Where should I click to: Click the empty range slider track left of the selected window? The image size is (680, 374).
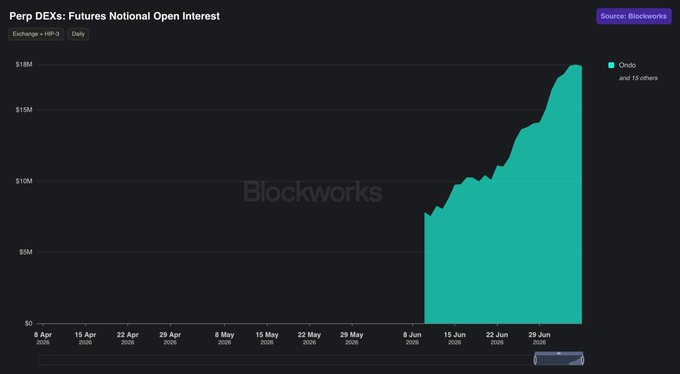[286, 360]
